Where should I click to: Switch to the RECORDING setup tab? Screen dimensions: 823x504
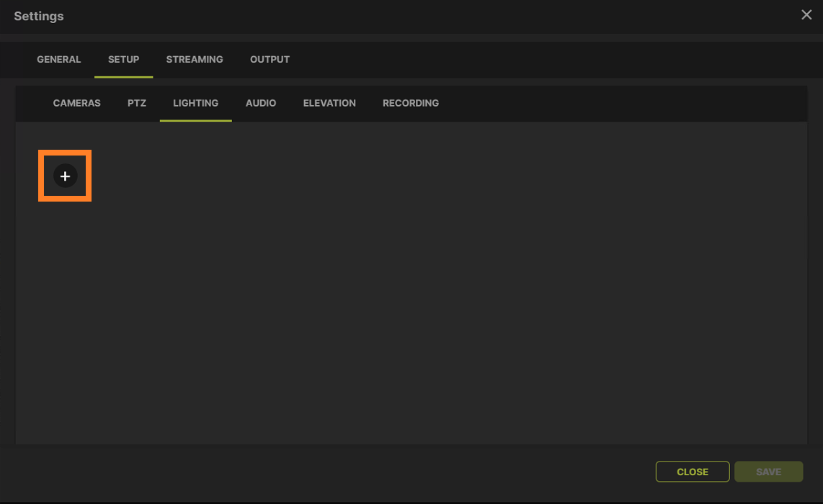[411, 103]
